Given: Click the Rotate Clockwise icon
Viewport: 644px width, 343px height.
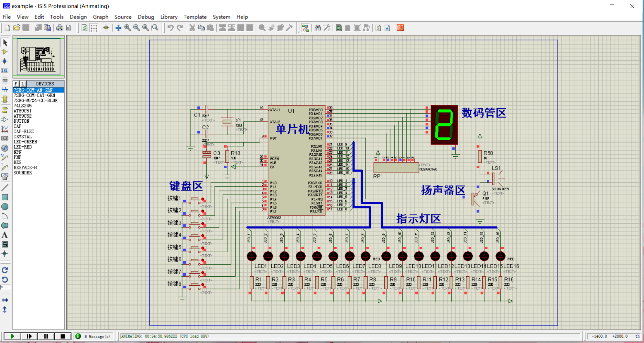Looking at the screenshot, I should point(5,270).
